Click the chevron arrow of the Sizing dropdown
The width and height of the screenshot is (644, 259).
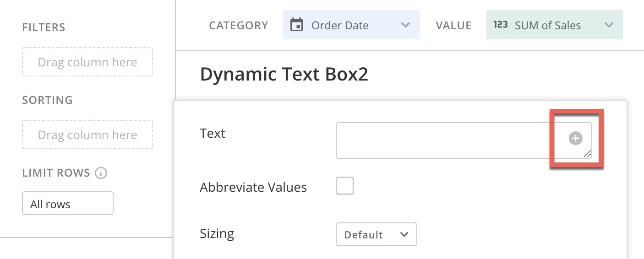(404, 234)
